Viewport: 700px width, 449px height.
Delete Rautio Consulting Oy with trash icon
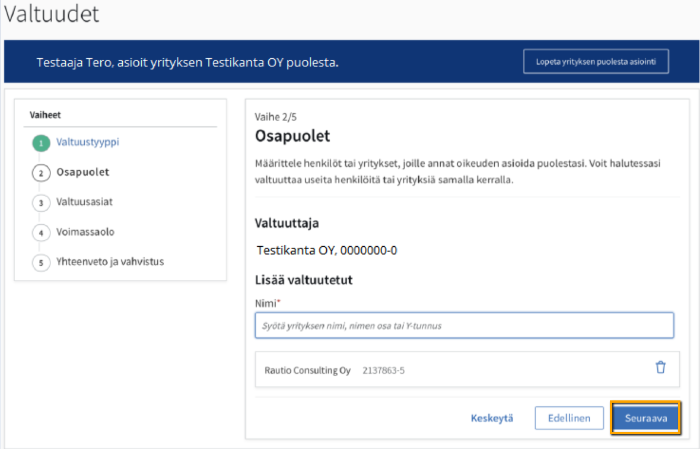click(x=660, y=367)
